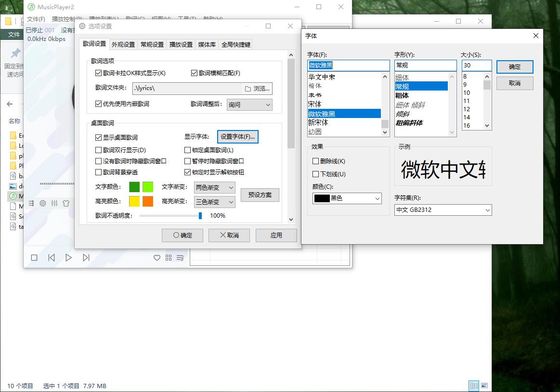Enable 歌词双行显示 checkbox

(x=99, y=150)
